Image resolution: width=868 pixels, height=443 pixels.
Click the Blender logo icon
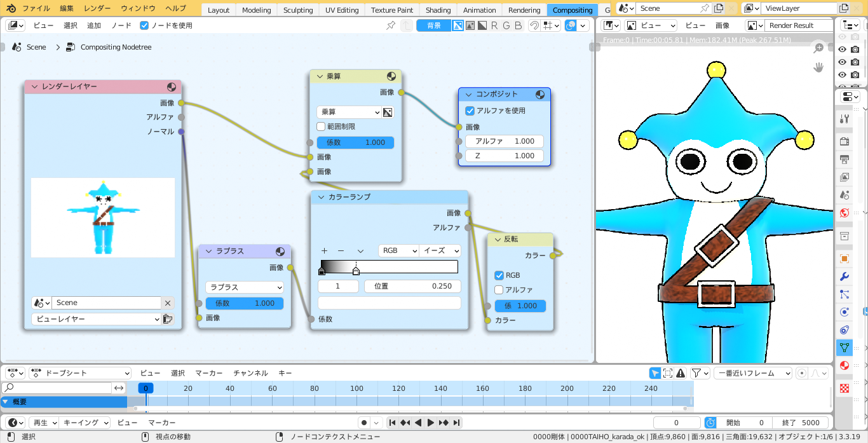point(11,9)
